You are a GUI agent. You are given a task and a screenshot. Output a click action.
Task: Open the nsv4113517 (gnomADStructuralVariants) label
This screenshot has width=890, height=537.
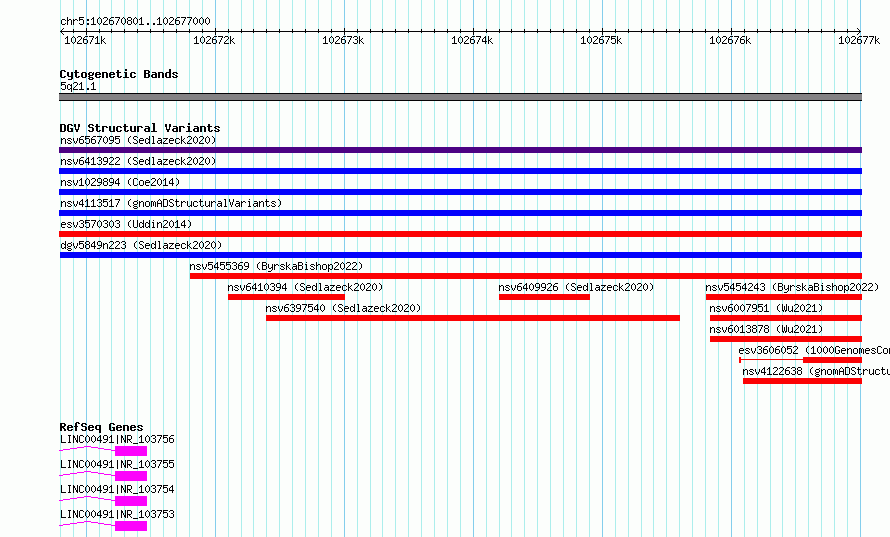click(x=171, y=203)
